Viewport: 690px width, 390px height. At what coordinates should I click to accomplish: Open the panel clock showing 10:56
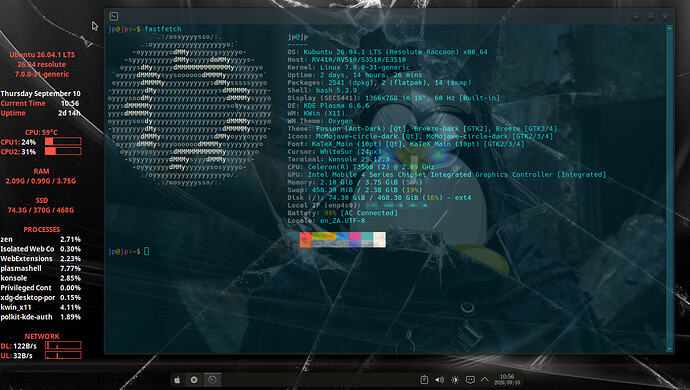click(507, 379)
